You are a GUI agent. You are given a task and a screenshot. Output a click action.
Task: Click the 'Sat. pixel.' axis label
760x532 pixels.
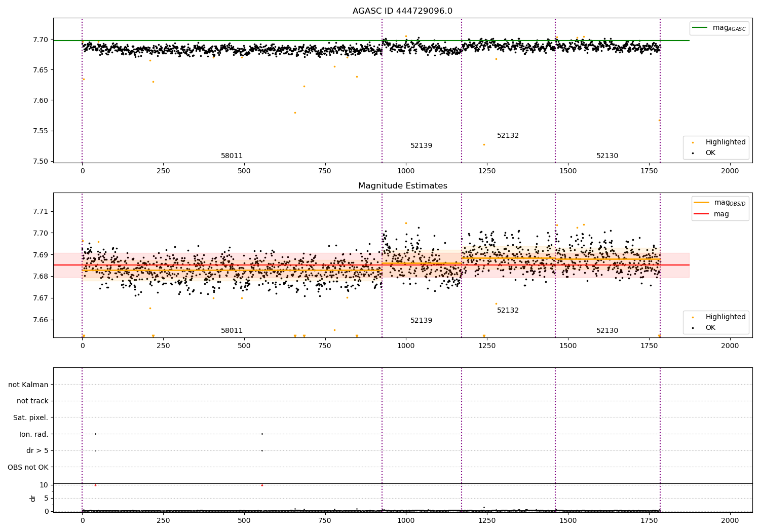tap(31, 417)
